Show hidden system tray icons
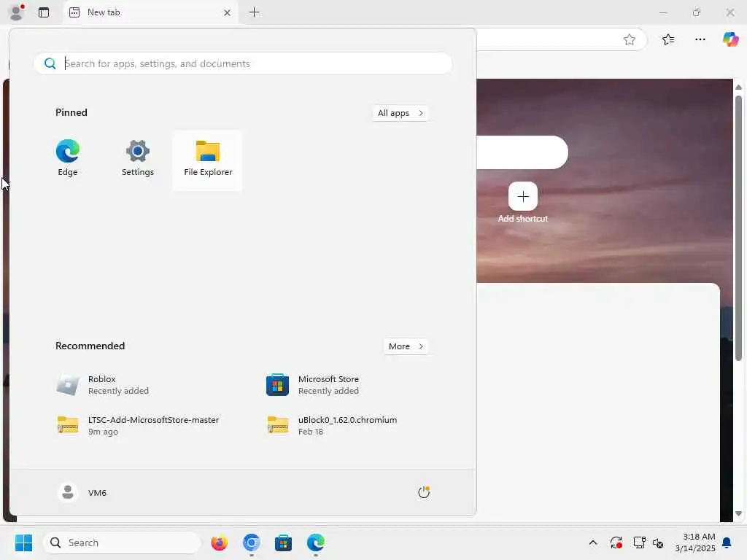Image resolution: width=747 pixels, height=560 pixels. click(593, 542)
